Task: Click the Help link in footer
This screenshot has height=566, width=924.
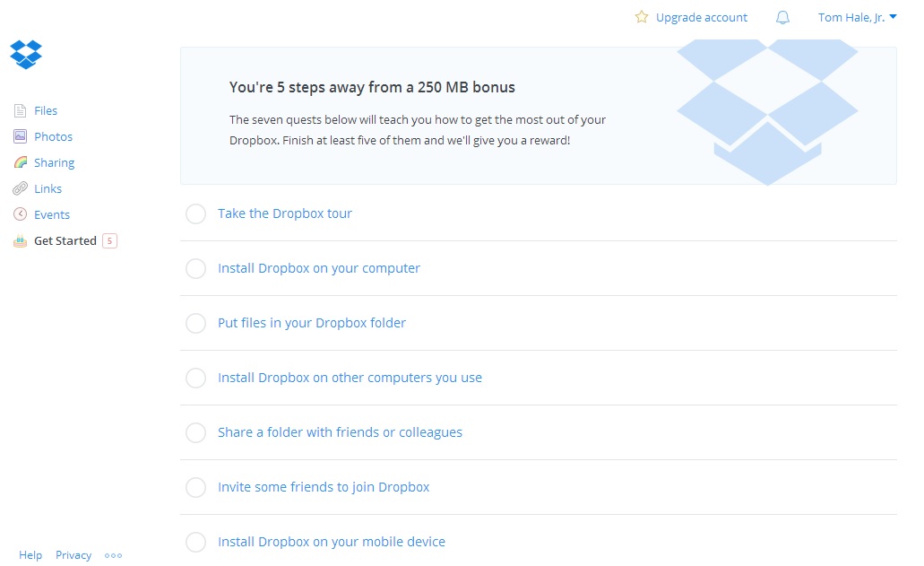Action: 30,555
